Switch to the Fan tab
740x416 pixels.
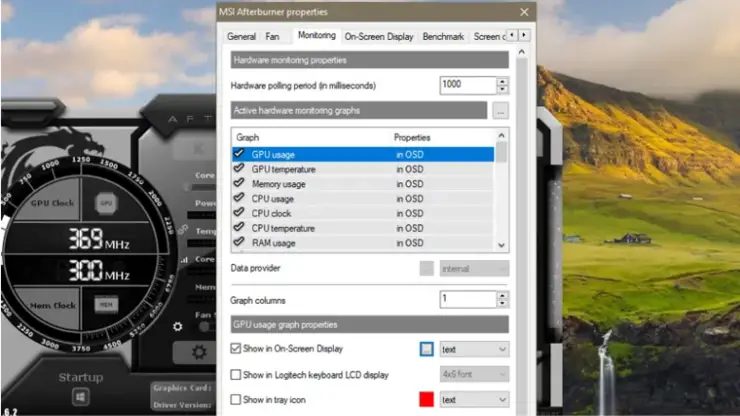pyautogui.click(x=272, y=37)
